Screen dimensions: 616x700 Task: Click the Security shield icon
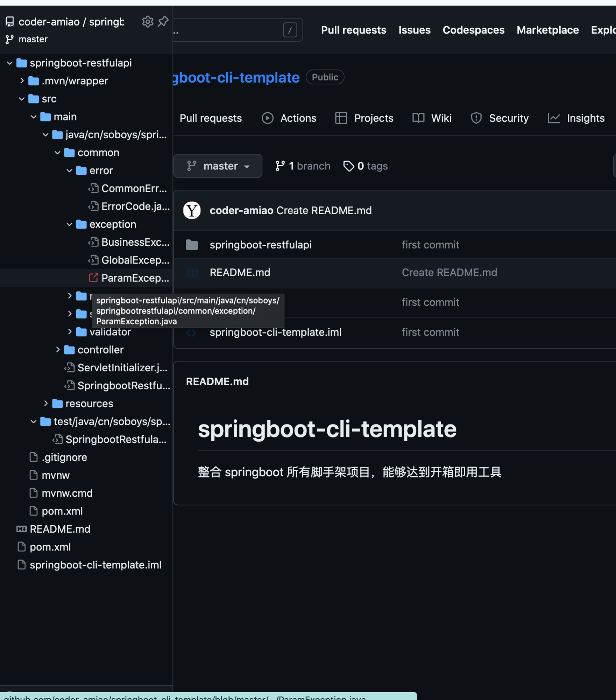pos(476,118)
